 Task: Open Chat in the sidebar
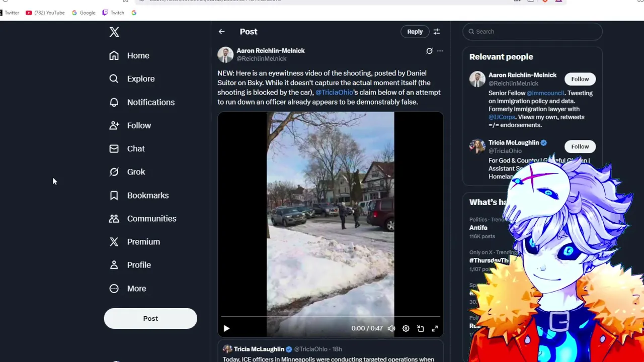click(127, 149)
